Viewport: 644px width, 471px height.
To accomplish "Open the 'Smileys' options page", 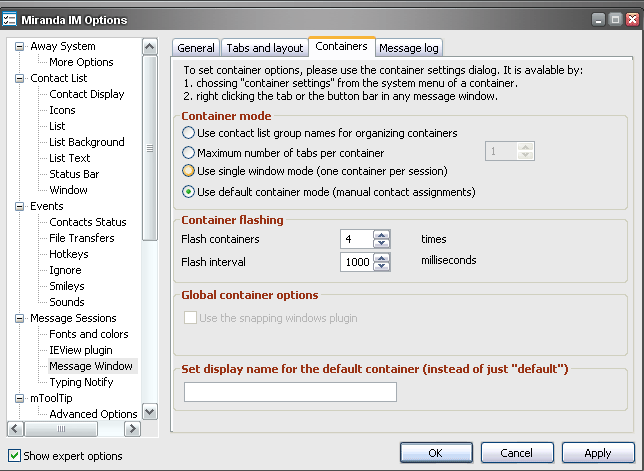I will 67,287.
